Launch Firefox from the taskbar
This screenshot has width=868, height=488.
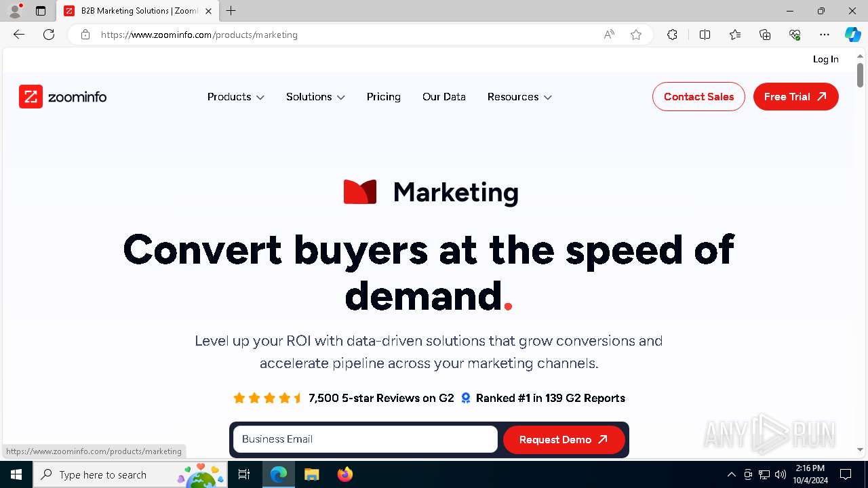344,474
